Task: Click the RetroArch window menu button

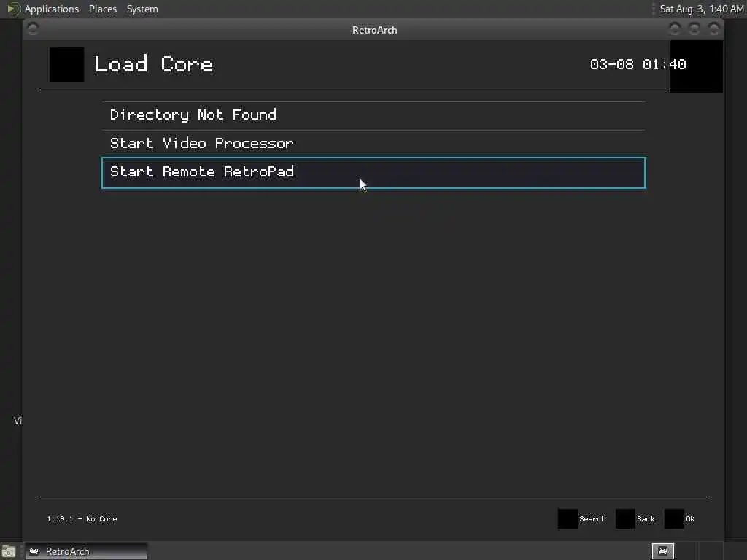Action: [33, 29]
